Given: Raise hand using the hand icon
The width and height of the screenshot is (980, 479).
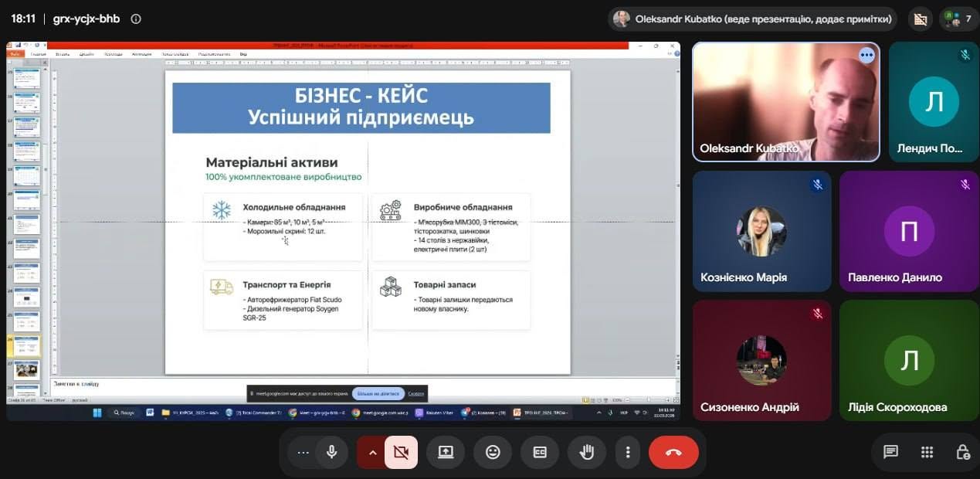Looking at the screenshot, I should click(587, 453).
